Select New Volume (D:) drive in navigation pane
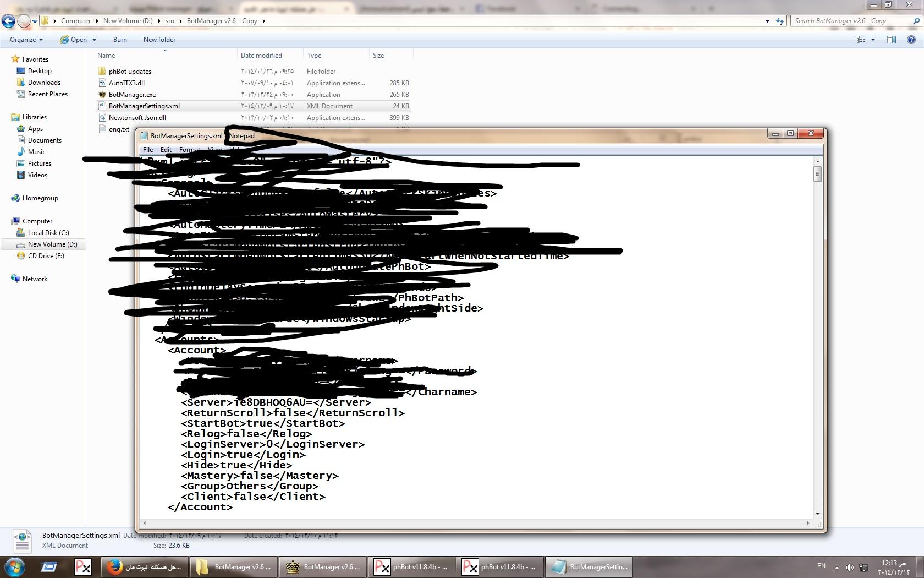924x578 pixels. (x=52, y=244)
